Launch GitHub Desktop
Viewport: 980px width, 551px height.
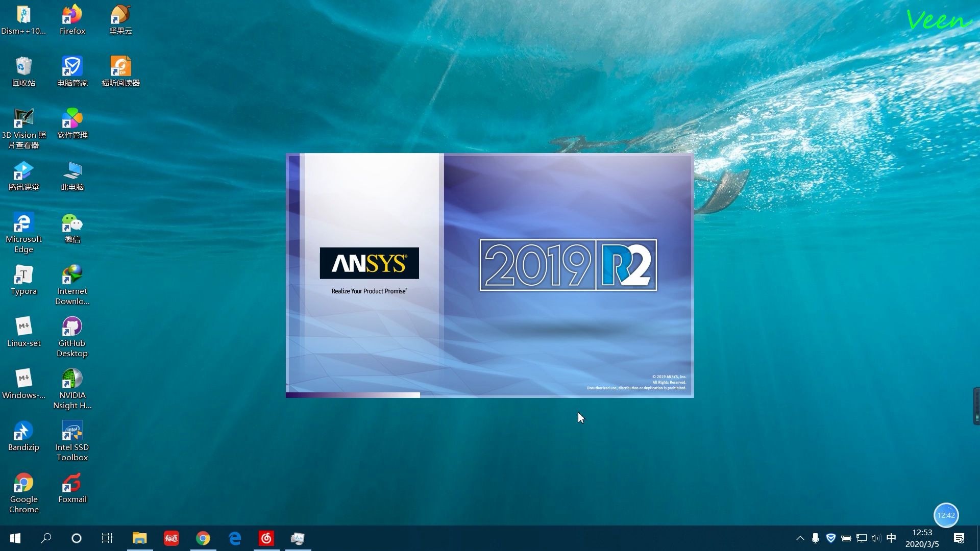(72, 327)
